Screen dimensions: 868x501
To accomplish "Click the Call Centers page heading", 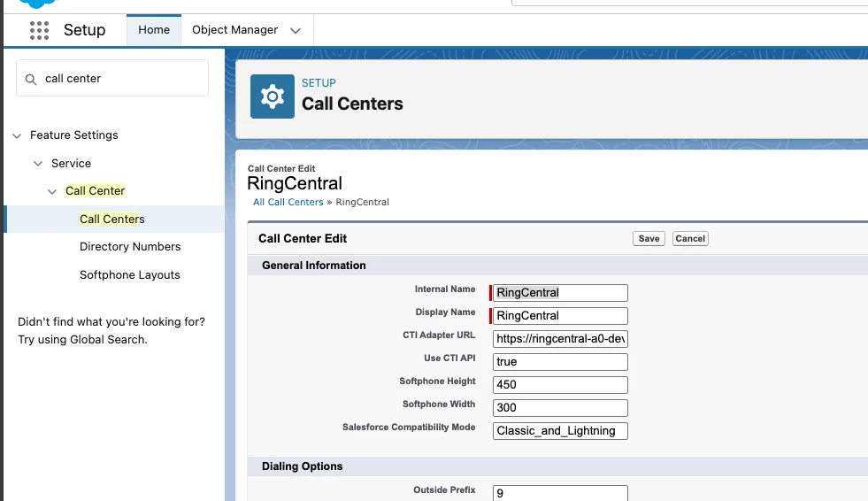I will click(x=352, y=104).
